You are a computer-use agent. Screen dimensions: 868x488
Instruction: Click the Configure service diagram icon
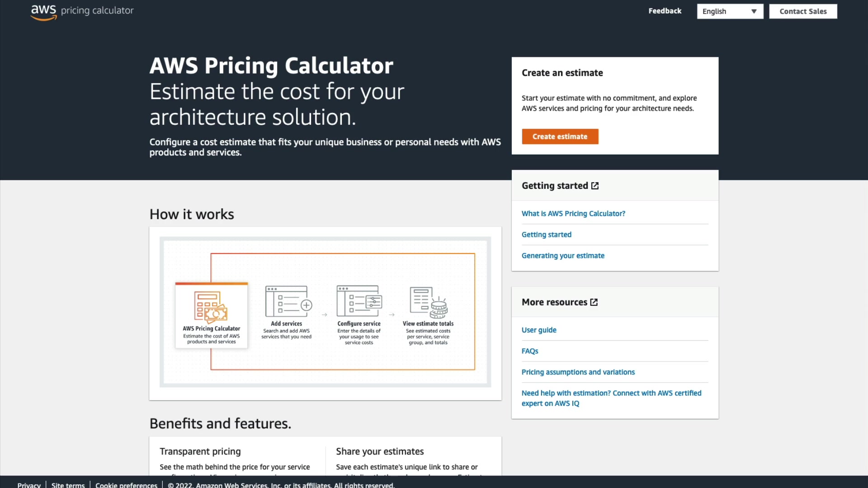(359, 301)
